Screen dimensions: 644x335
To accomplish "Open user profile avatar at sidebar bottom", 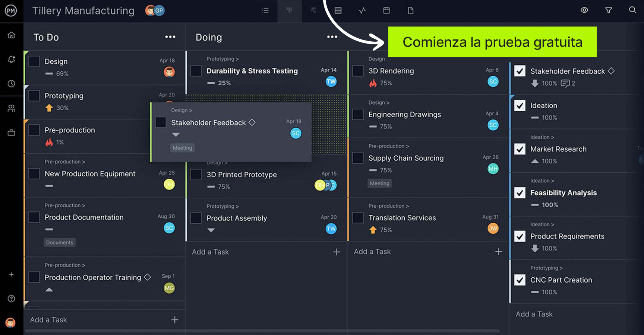I will point(10,322).
